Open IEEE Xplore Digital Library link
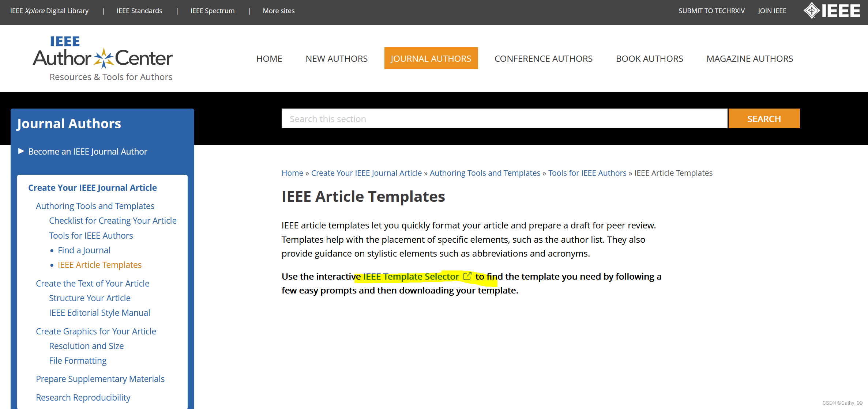This screenshot has height=409, width=868. click(x=49, y=11)
